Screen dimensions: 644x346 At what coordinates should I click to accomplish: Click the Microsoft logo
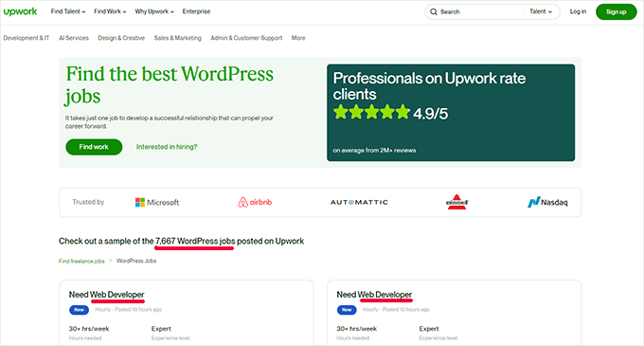157,202
